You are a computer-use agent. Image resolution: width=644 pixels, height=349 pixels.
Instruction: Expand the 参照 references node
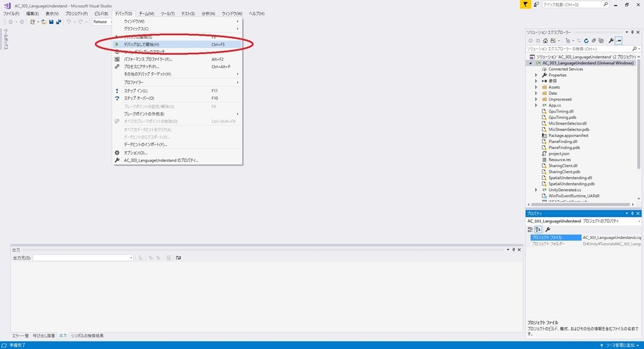click(536, 81)
